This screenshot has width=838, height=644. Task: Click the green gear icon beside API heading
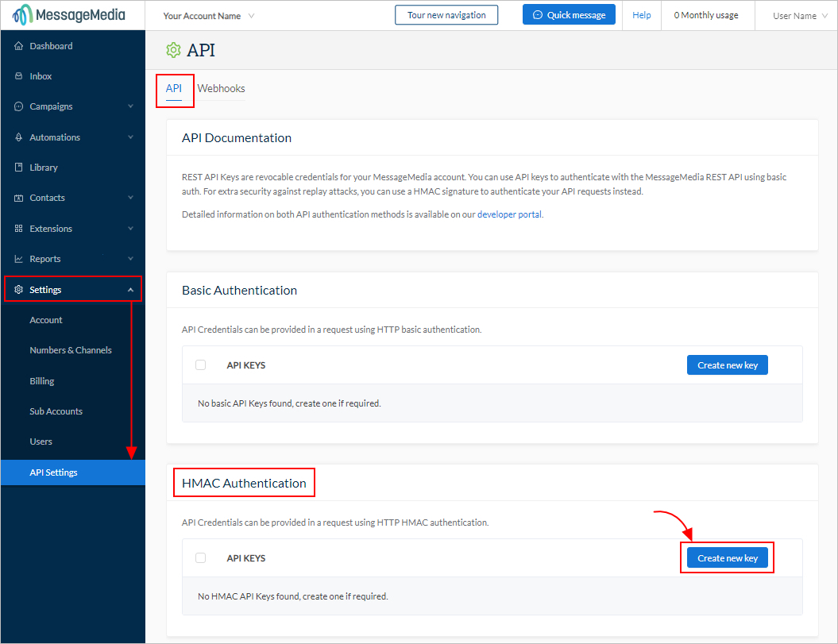[x=173, y=50]
